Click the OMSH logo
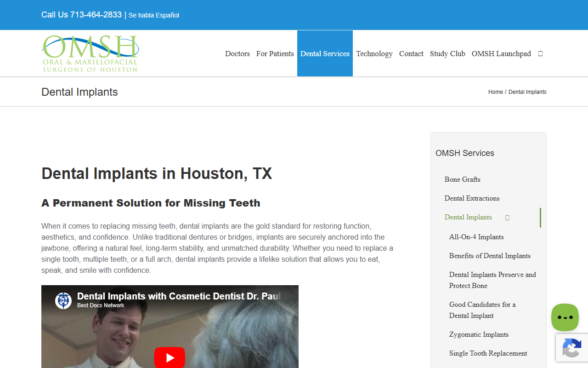Viewport: 588px width, 368px height. pos(90,53)
